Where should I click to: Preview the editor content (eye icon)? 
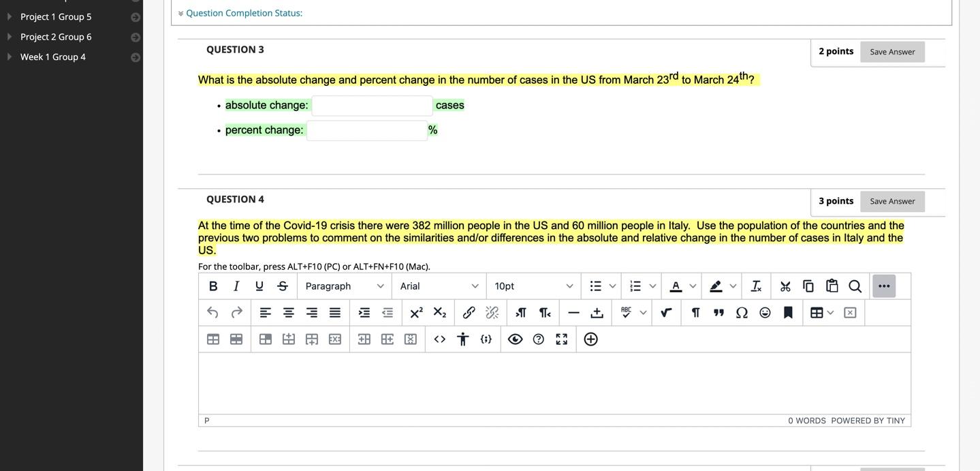click(x=516, y=339)
